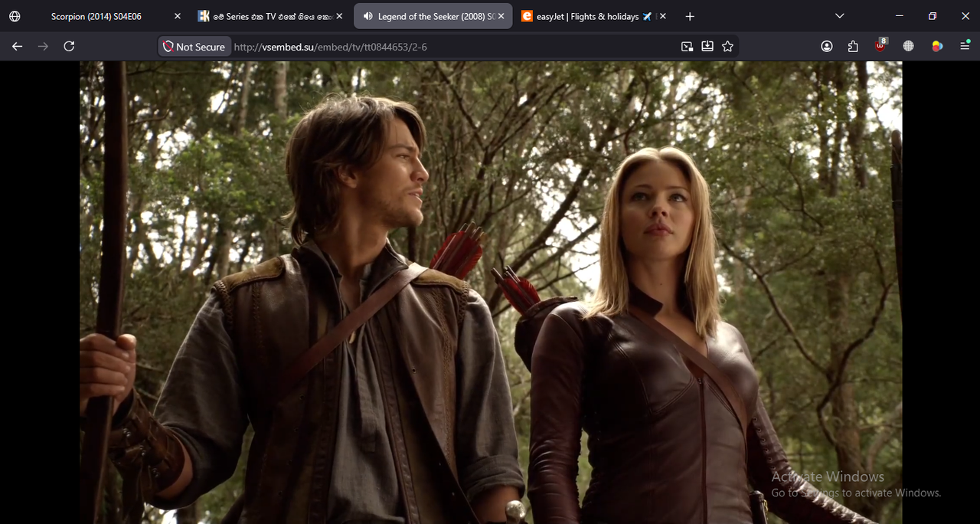Click the colorful circles extension icon
The width and height of the screenshot is (980, 524).
pyautogui.click(x=937, y=47)
